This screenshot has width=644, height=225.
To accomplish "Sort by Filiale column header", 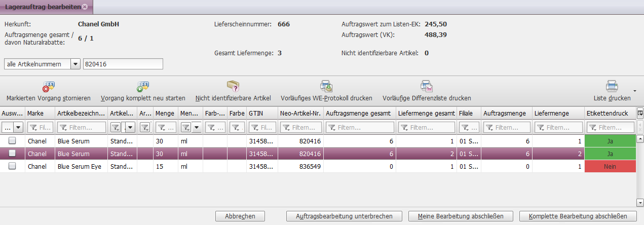I will pyautogui.click(x=468, y=113).
